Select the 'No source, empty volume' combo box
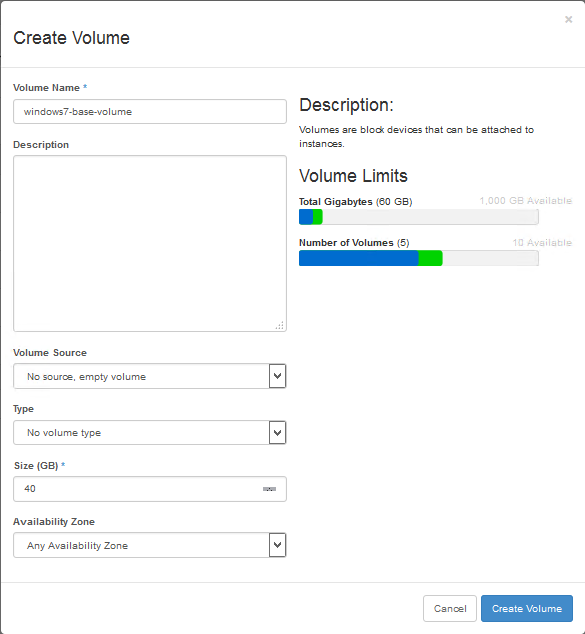This screenshot has width=585, height=634. tap(150, 376)
